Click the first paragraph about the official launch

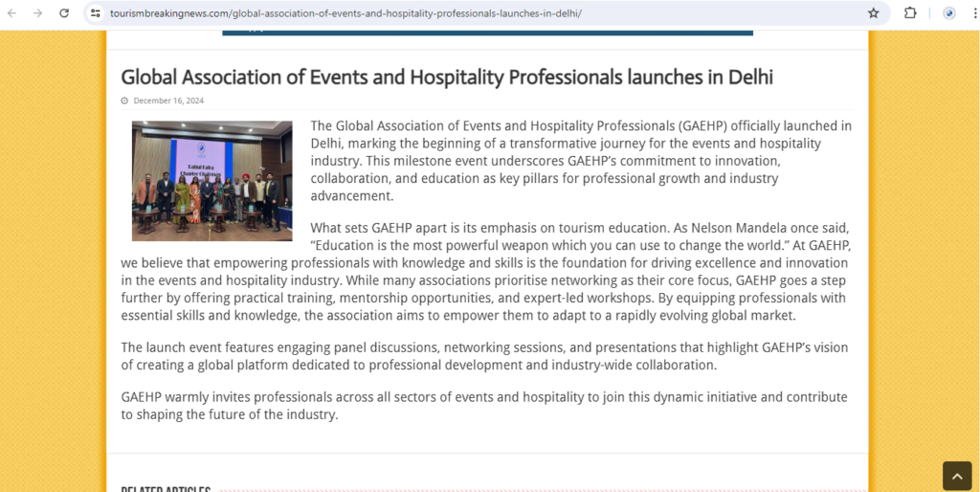[x=580, y=161]
